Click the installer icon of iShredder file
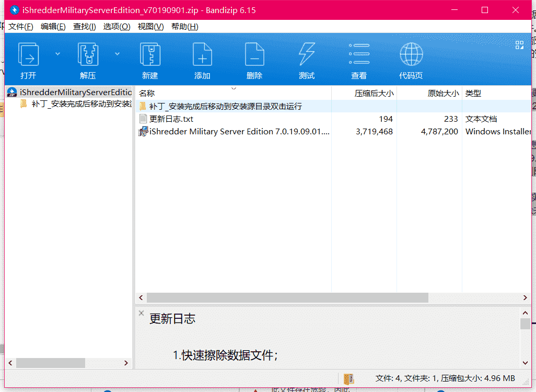This screenshot has width=536, height=392. pos(143,131)
